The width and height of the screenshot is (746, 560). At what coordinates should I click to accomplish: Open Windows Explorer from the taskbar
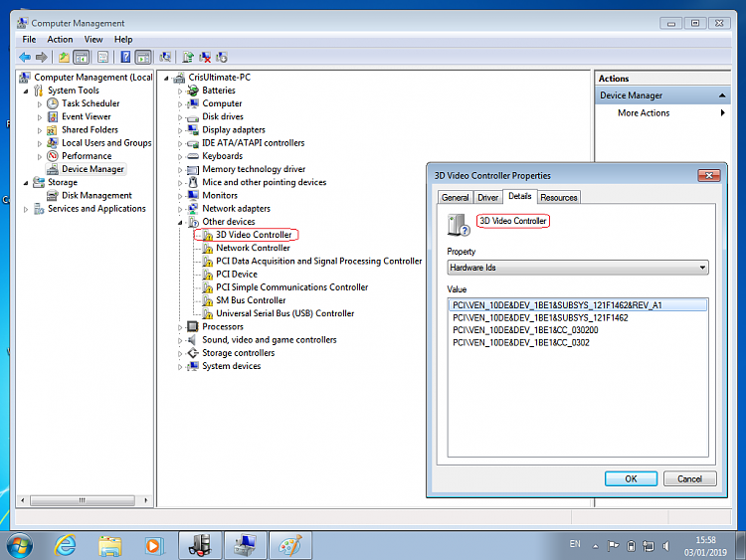tap(109, 545)
